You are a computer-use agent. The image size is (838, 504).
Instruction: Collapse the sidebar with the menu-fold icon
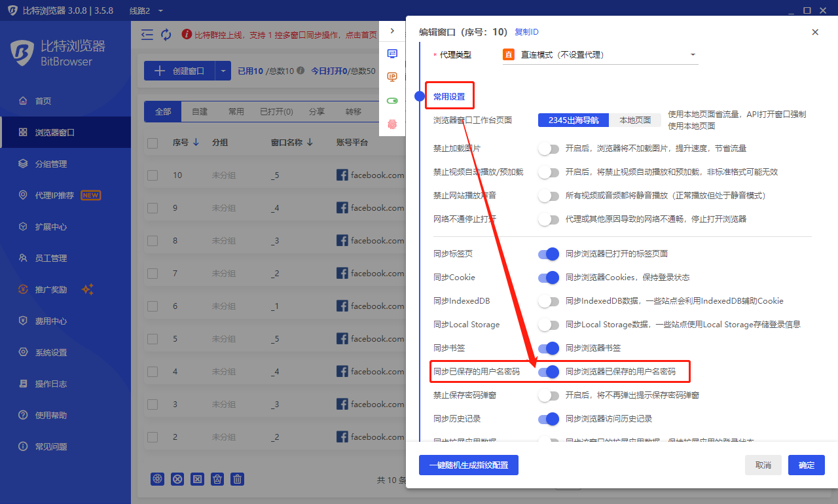147,35
